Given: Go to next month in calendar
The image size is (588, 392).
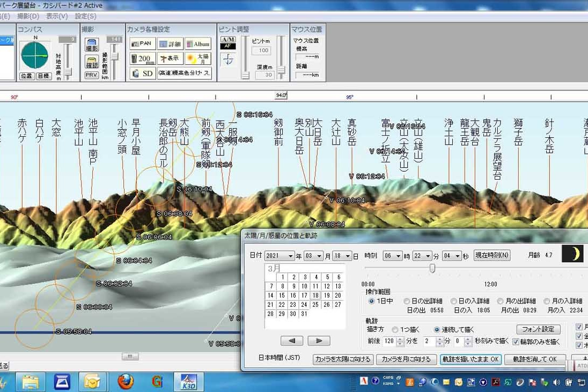Looking at the screenshot, I should [319, 341].
